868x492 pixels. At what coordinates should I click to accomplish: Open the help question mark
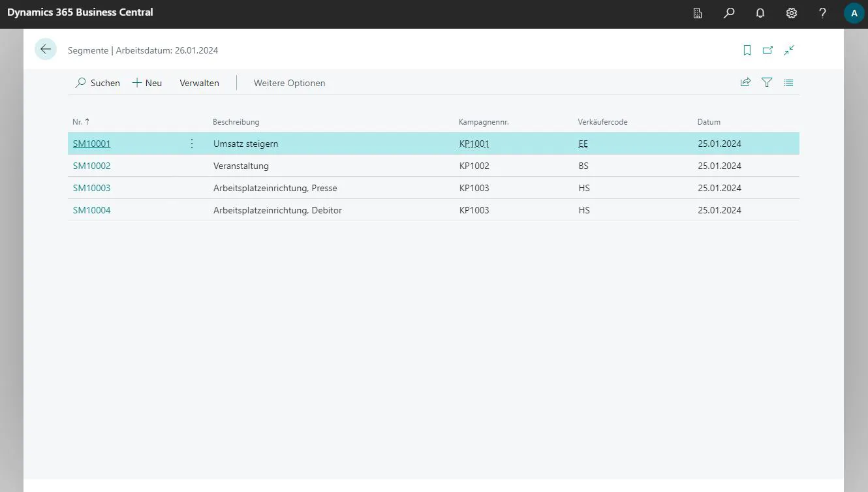pos(823,13)
